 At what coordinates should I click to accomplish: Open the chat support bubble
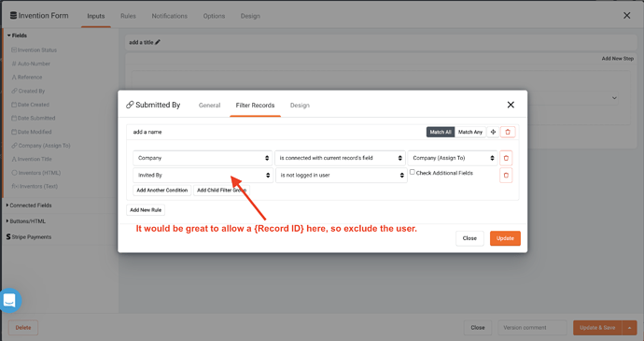coord(10,301)
